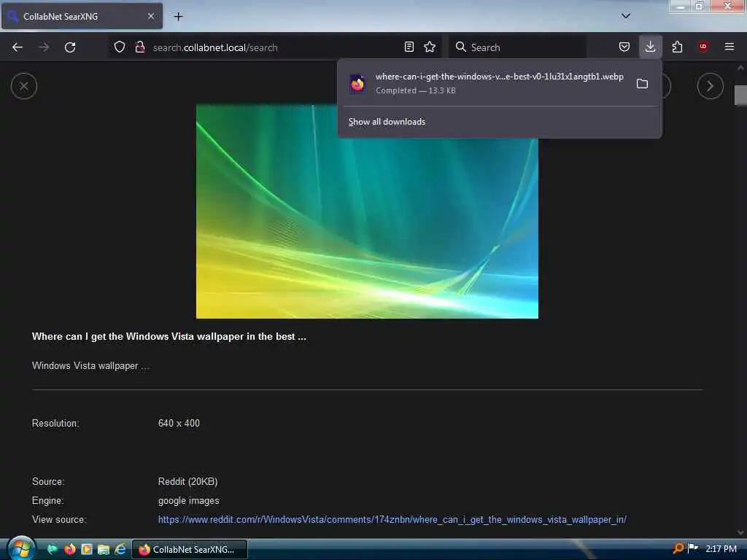Open the Windows Start orb
747x560 pixels.
point(21,548)
